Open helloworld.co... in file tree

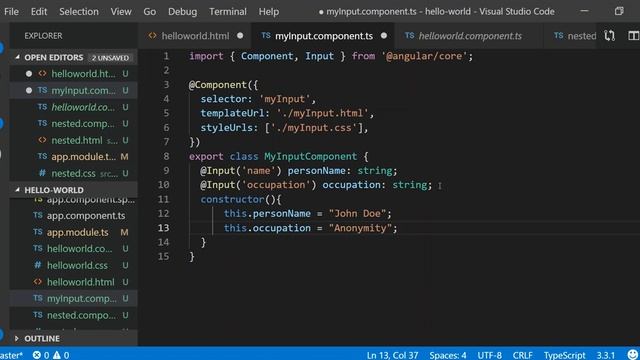click(x=73, y=249)
